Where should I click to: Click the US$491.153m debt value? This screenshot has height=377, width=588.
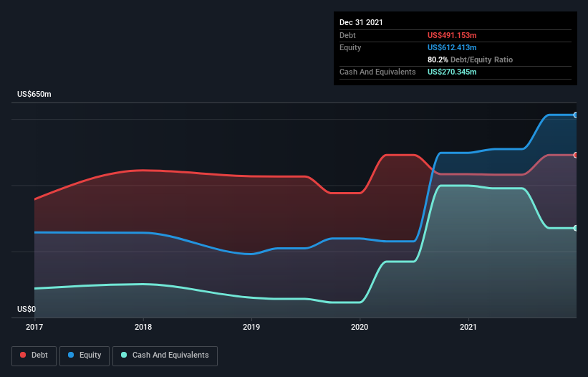pyautogui.click(x=452, y=35)
